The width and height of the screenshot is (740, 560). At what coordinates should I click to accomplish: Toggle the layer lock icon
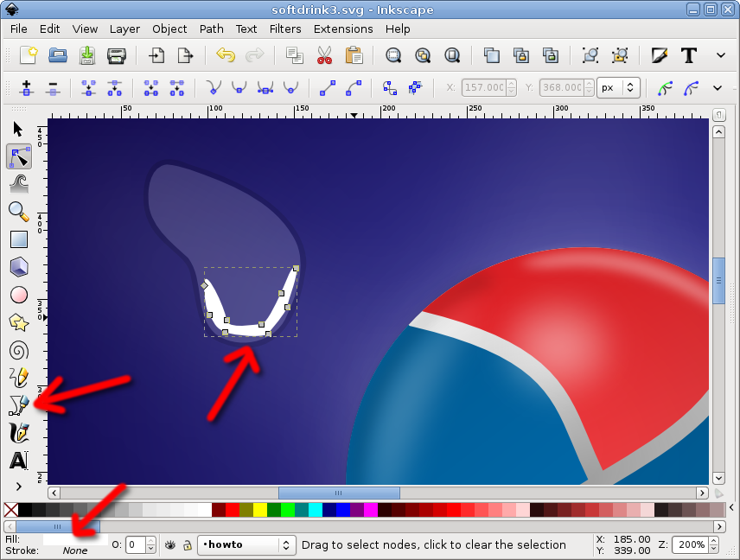coord(188,545)
